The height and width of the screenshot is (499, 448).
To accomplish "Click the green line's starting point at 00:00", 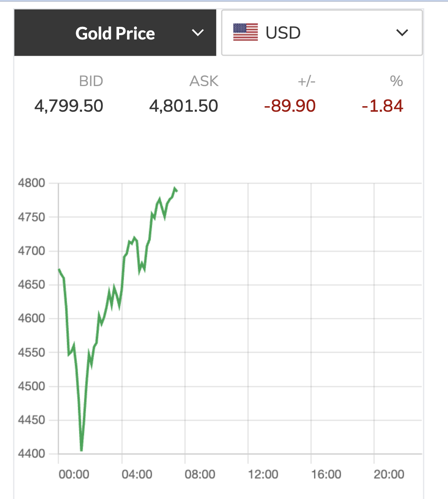I will point(59,270).
